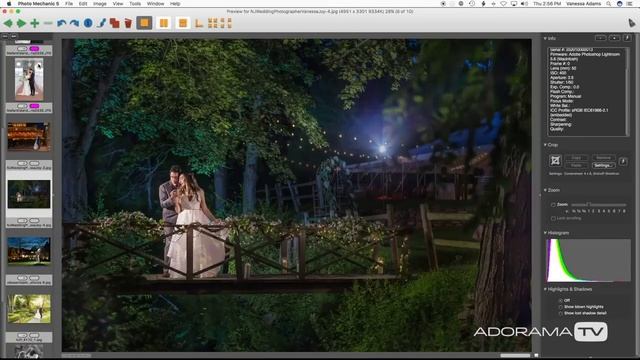Click the Info panel dot header button
The image size is (640, 360).
click(614, 38)
